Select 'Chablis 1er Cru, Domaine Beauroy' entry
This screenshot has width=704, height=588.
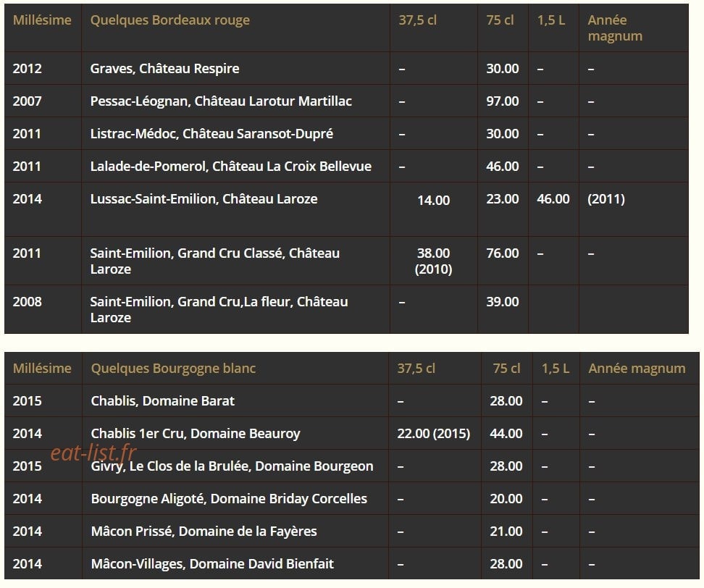click(196, 434)
